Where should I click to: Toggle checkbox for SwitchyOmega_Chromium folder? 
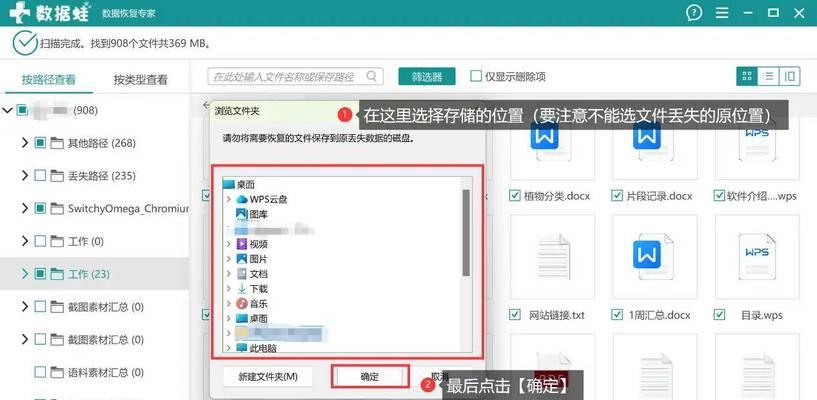40,208
